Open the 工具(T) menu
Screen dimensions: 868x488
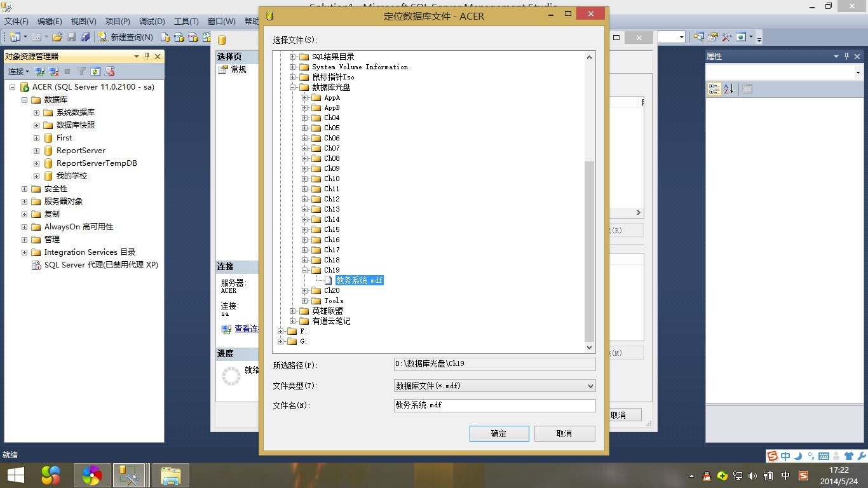[186, 22]
